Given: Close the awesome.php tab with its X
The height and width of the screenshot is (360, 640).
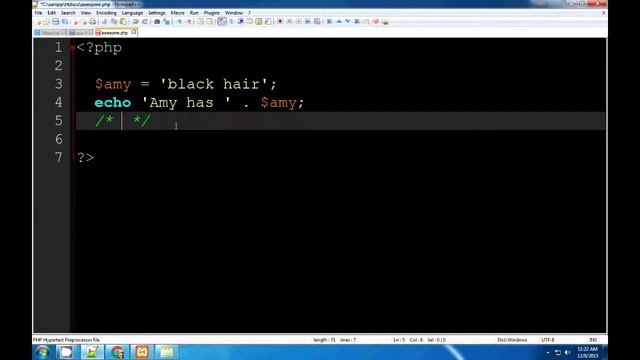Looking at the screenshot, I should pyautogui.click(x=134, y=32).
